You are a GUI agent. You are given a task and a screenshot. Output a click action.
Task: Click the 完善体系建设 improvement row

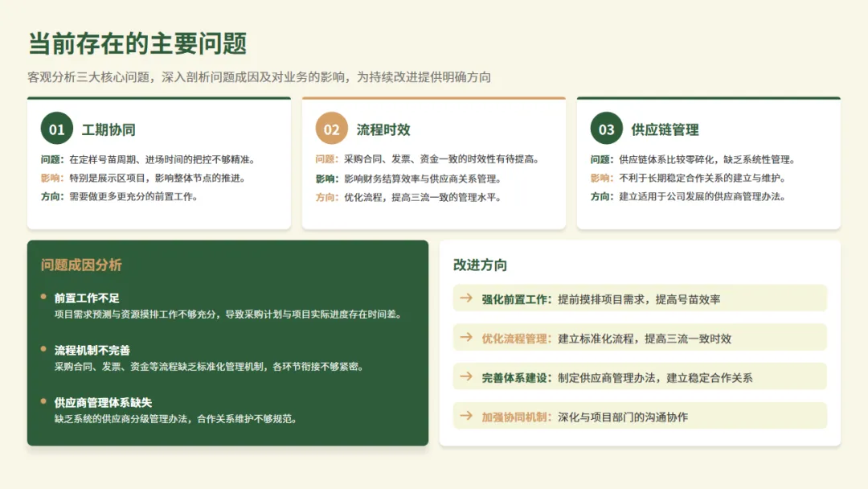(x=640, y=376)
